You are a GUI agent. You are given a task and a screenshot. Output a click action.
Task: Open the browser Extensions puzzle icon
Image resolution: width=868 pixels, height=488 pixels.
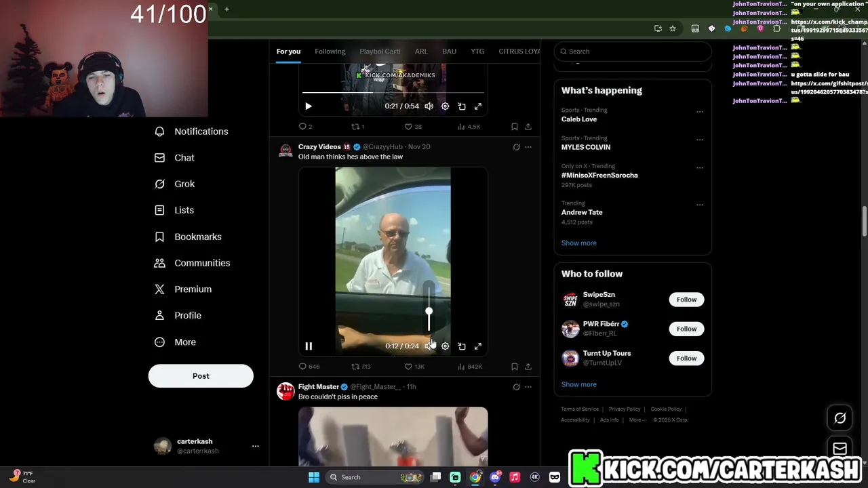(x=776, y=28)
